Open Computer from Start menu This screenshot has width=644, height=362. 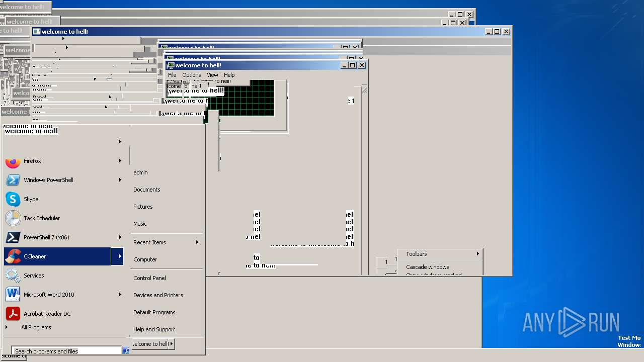coord(145,259)
